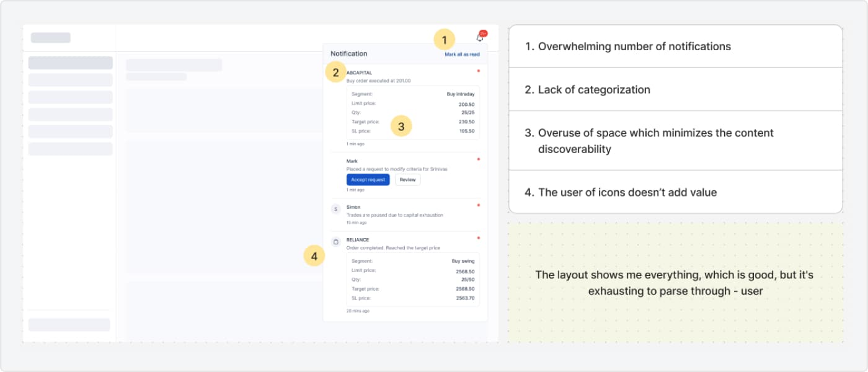The width and height of the screenshot is (868, 372).
Task: Click the '15 min ago' timestamp
Action: [x=356, y=223]
